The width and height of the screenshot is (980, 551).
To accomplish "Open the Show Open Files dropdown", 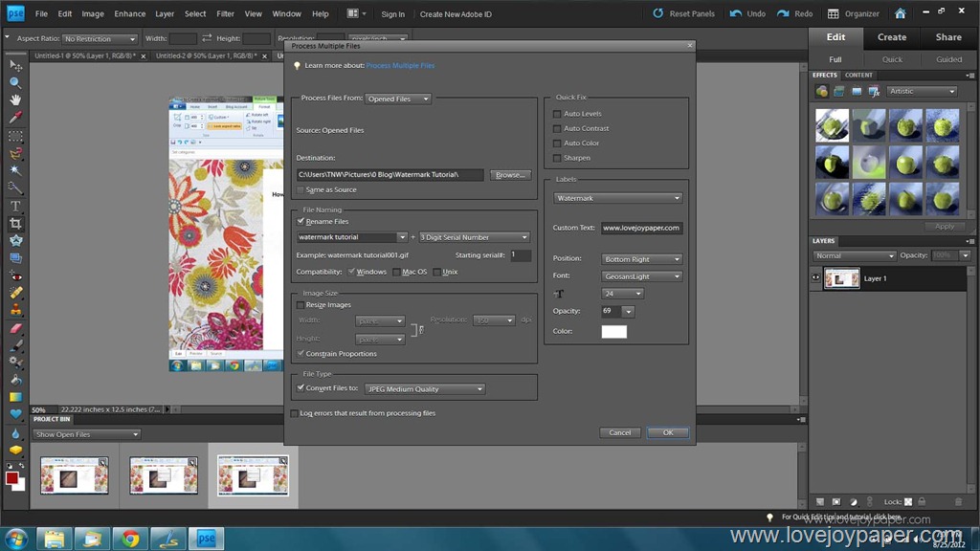I will point(86,434).
